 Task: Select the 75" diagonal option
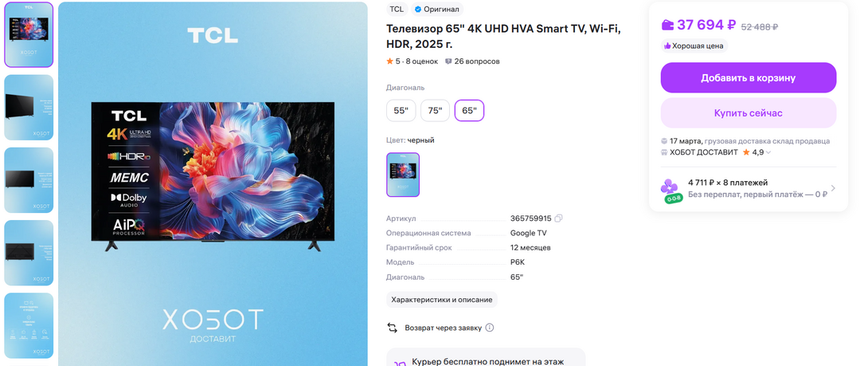[x=435, y=110]
